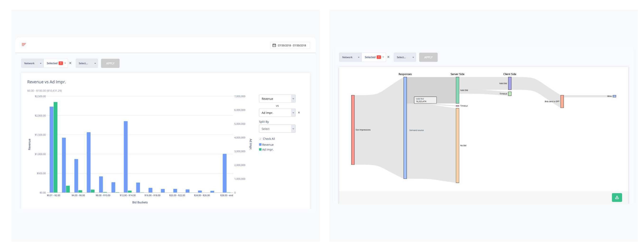Click the 07/30/2018 date range field
Viewport: 644px width, 251px height.
[x=292, y=45]
